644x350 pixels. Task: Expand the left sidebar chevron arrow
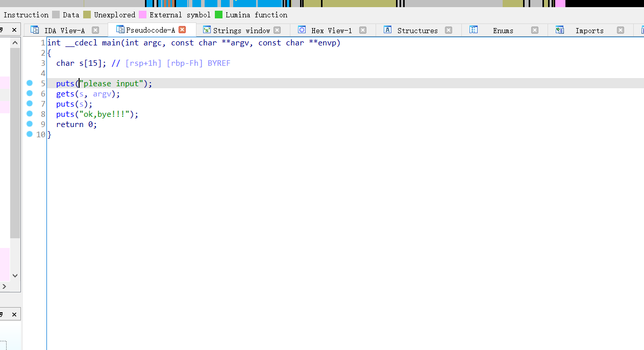click(4, 286)
